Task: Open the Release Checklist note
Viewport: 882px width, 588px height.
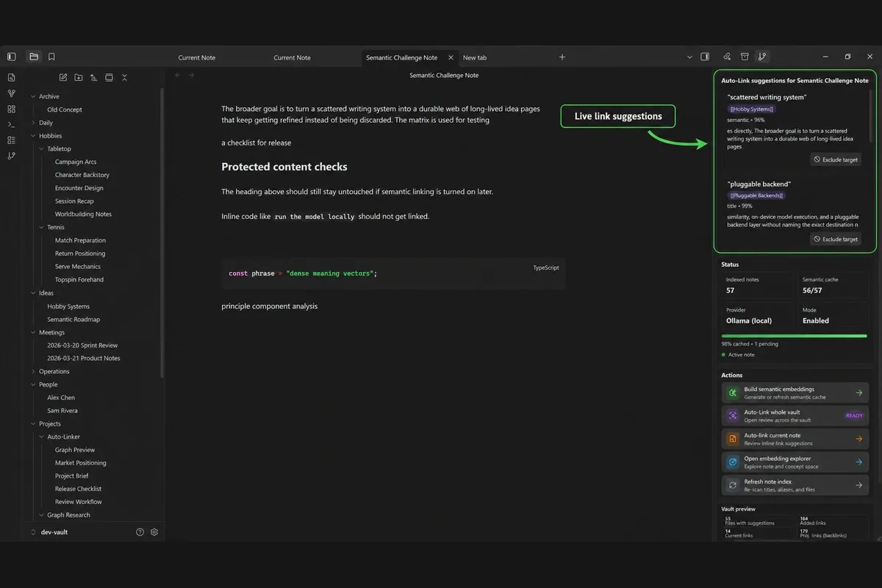Action: coord(78,489)
